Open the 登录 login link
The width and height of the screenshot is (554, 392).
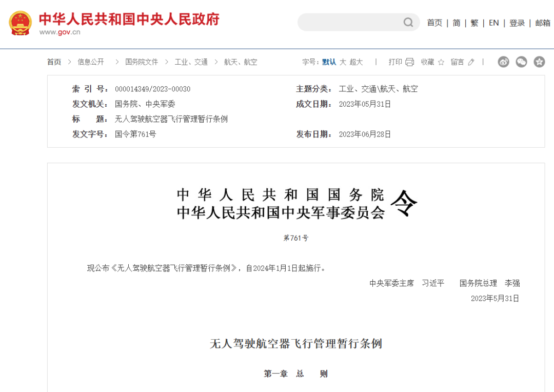pyautogui.click(x=517, y=23)
